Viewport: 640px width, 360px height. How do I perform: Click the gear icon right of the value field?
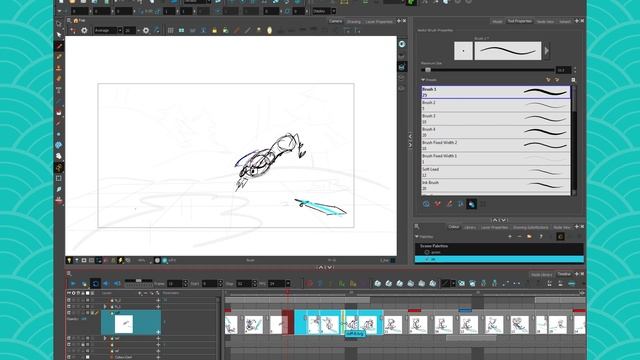coord(146,30)
